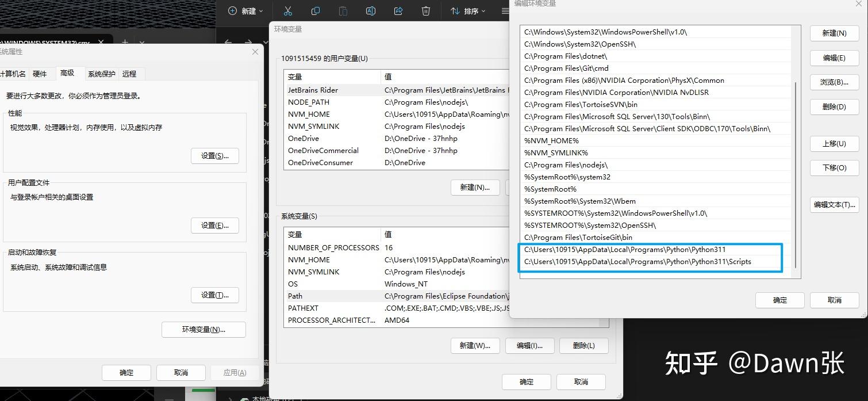This screenshot has width=868, height=401.
Task: Close the WINDOWS\SYSTEM32\cmd terminal tab
Action: [x=101, y=43]
